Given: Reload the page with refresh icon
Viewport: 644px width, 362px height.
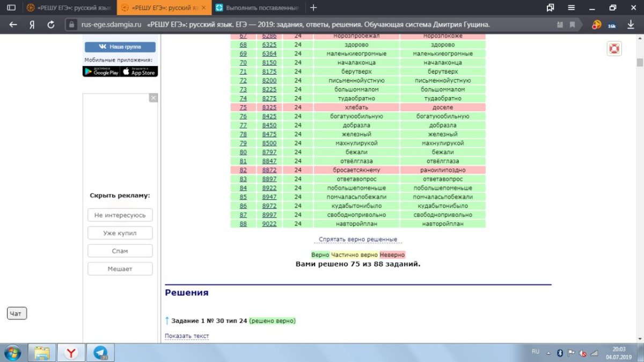Looking at the screenshot, I should click(x=51, y=25).
